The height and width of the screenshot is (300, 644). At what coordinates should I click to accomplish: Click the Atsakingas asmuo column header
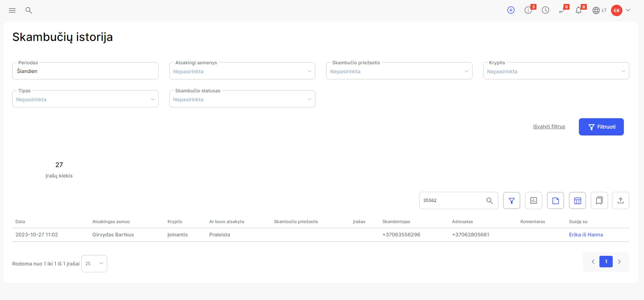[111, 222]
